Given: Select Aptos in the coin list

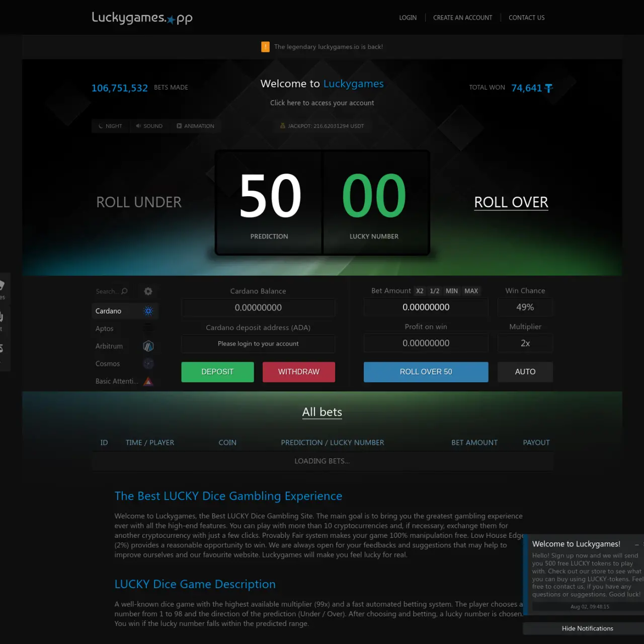Looking at the screenshot, I should point(125,329).
